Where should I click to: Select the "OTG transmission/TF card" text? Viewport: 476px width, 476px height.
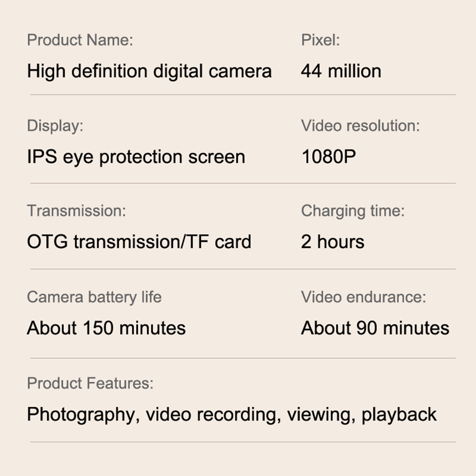coord(139,242)
